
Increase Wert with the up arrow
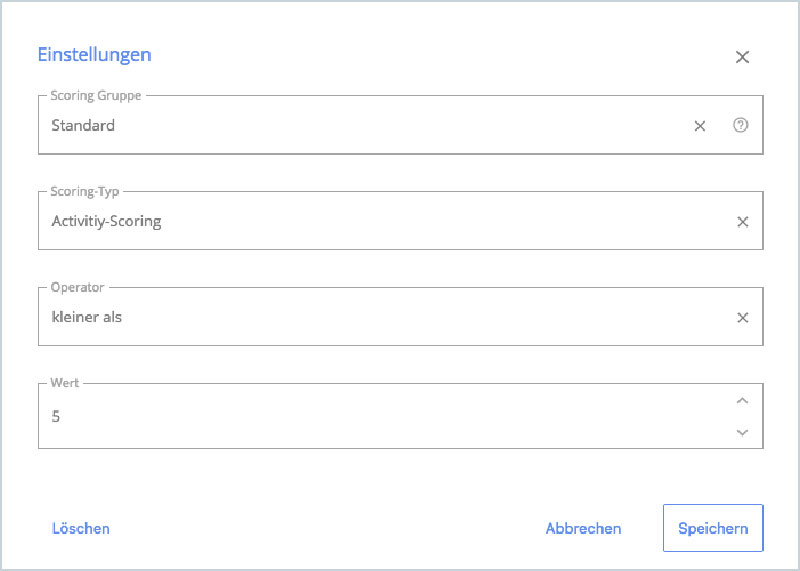tap(742, 401)
